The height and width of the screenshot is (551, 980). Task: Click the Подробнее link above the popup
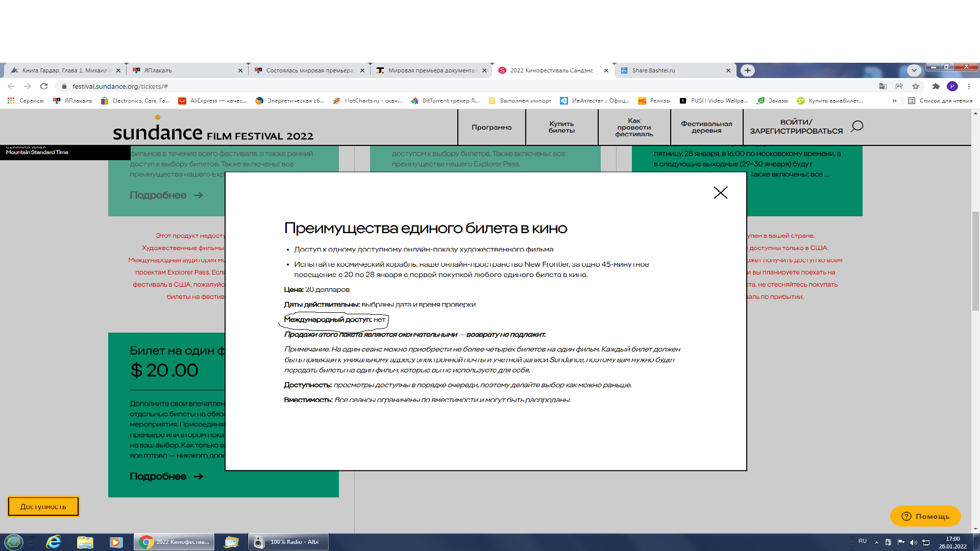tap(166, 195)
